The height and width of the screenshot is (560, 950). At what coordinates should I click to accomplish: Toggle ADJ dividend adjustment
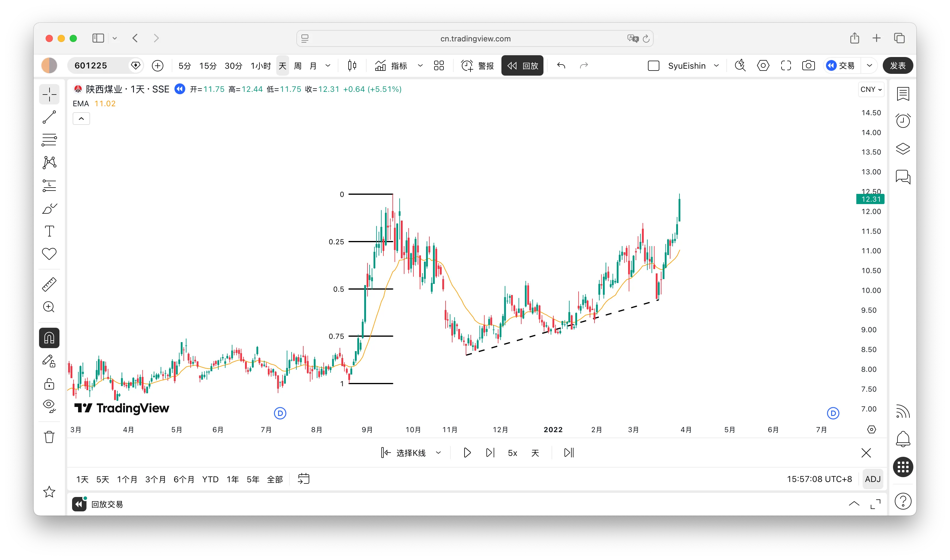coord(873,479)
